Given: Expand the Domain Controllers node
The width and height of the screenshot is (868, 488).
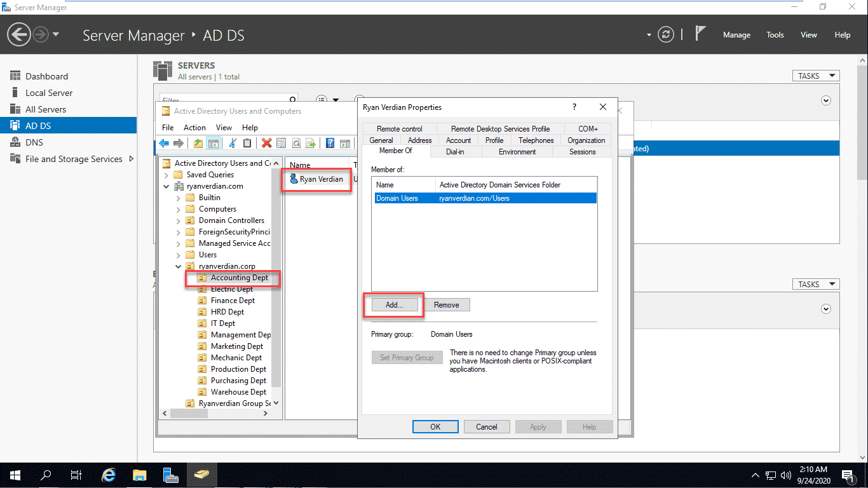Looking at the screenshot, I should [179, 220].
